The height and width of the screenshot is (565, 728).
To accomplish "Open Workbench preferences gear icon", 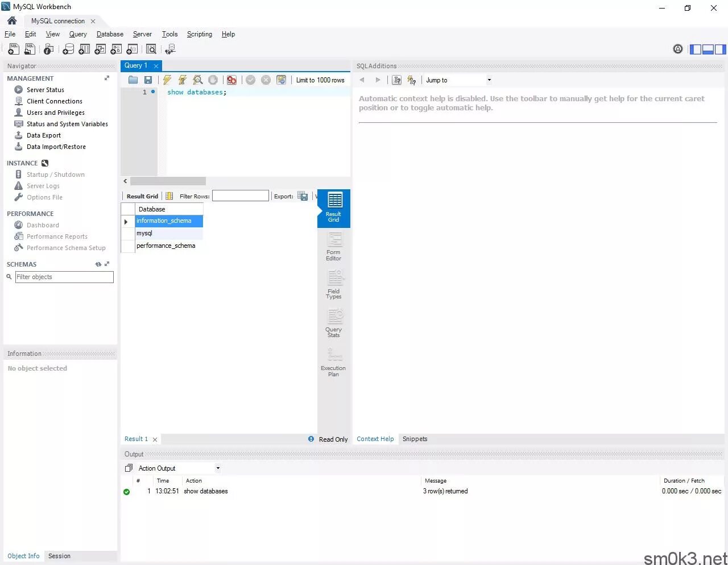I will (678, 49).
